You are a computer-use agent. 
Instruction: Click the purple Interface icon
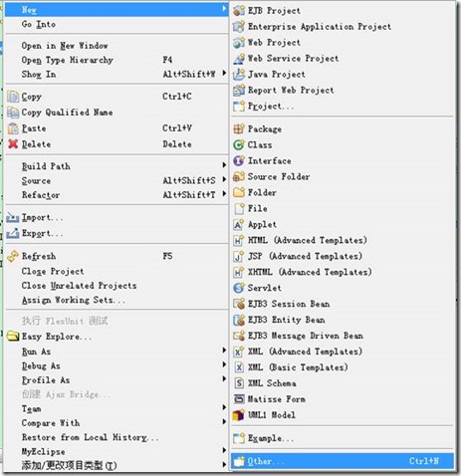(x=239, y=160)
